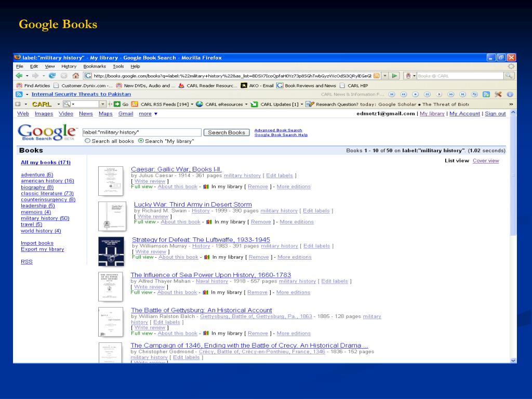532x399 pixels.
Task: Open the CARL logo dropdown arrow
Action: tap(58, 104)
